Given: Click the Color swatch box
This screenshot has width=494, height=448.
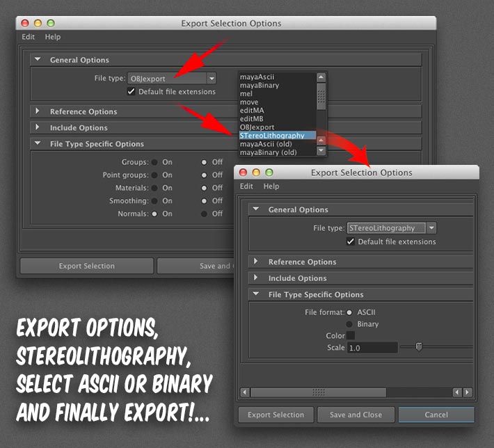Looking at the screenshot, I should [x=351, y=336].
